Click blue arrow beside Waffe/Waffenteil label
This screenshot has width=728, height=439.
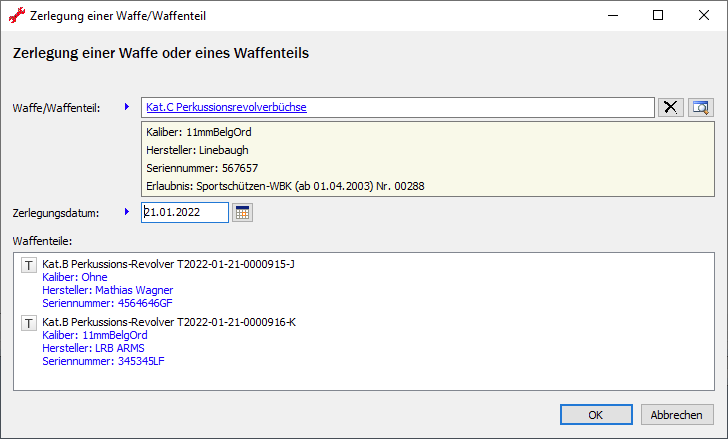click(x=127, y=106)
